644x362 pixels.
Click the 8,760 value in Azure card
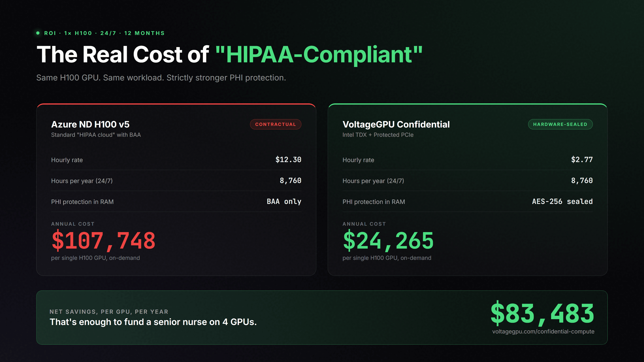[290, 181]
